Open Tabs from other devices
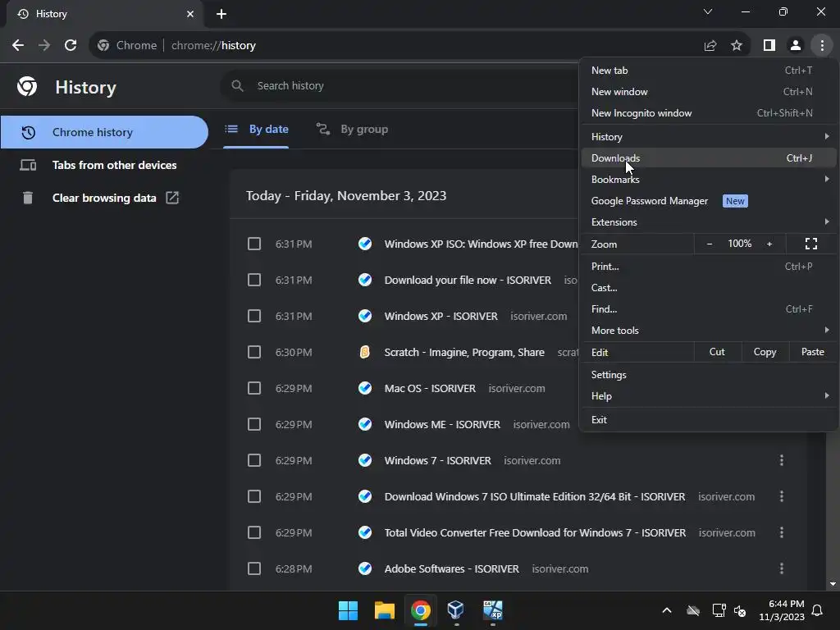 (x=104, y=165)
